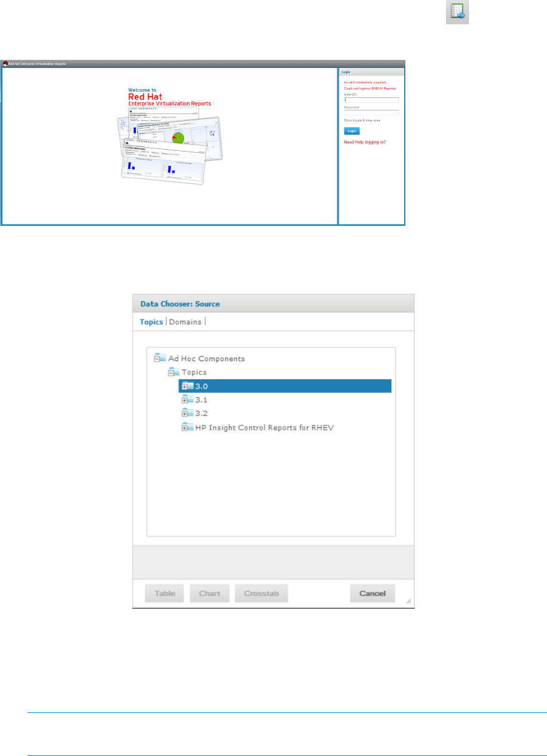Collapse the Topics tree folder
This screenshot has height=756, width=547.
pos(171,372)
